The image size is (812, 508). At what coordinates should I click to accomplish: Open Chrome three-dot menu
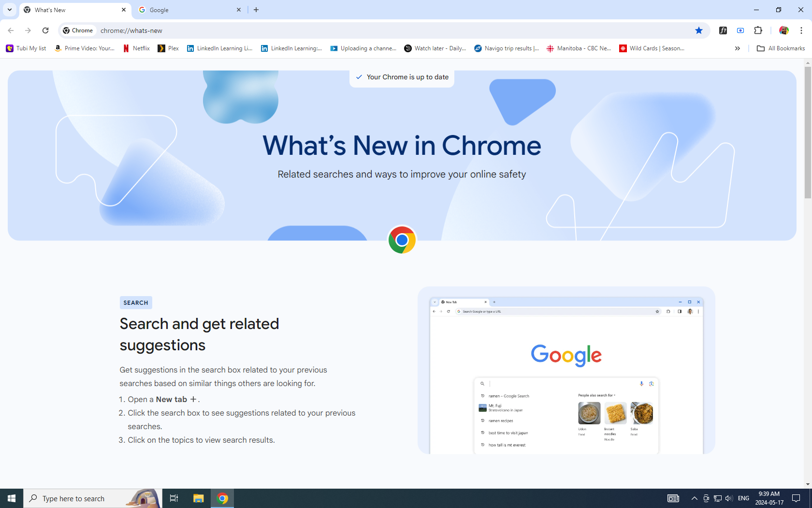coord(801,30)
